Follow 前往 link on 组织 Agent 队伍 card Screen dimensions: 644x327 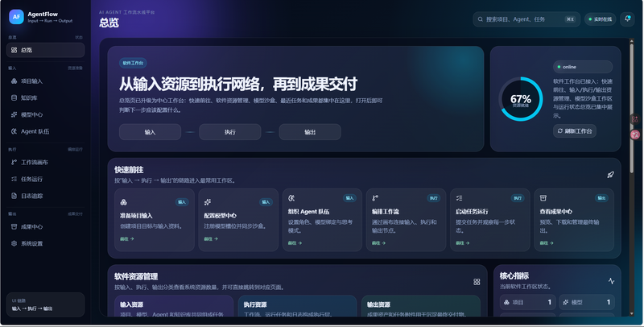[295, 243]
